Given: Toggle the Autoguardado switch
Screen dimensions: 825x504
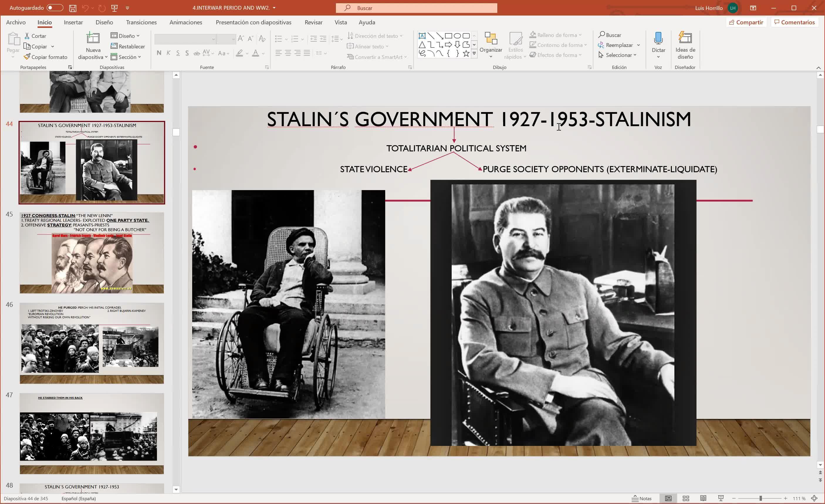Looking at the screenshot, I should (55, 8).
